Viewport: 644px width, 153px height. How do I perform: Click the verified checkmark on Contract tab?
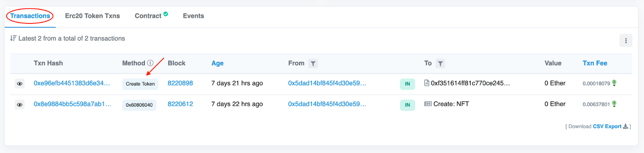tap(166, 14)
